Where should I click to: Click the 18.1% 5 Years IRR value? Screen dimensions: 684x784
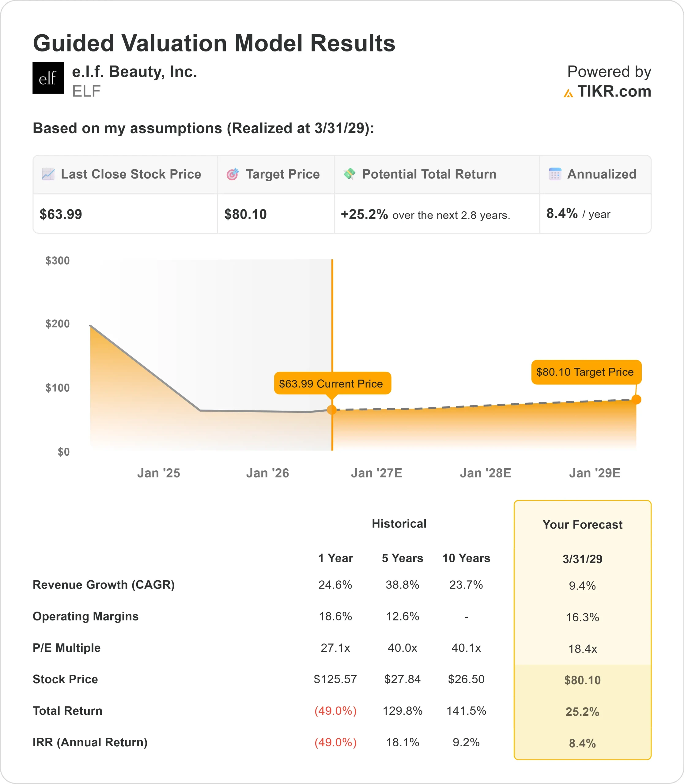tap(403, 742)
